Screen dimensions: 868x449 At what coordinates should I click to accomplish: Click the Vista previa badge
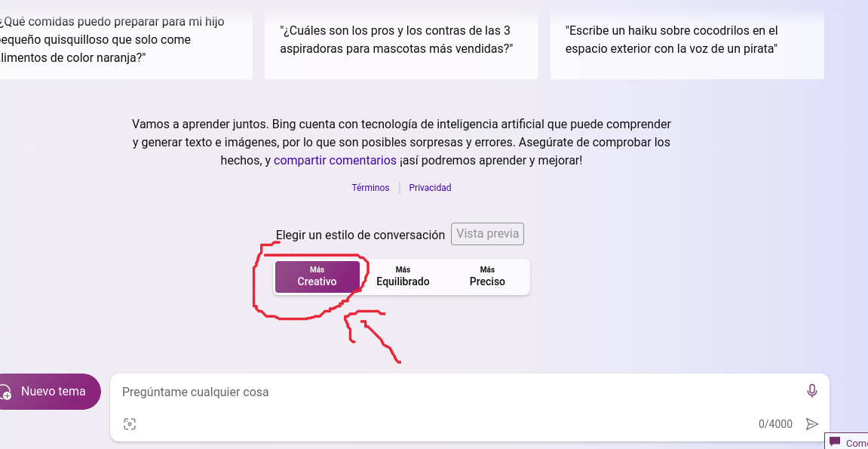tap(487, 234)
